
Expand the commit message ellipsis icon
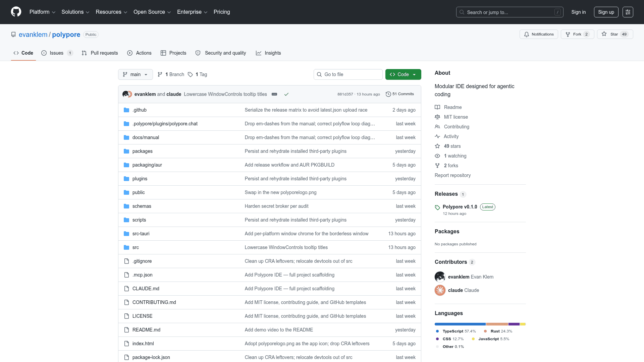(274, 94)
